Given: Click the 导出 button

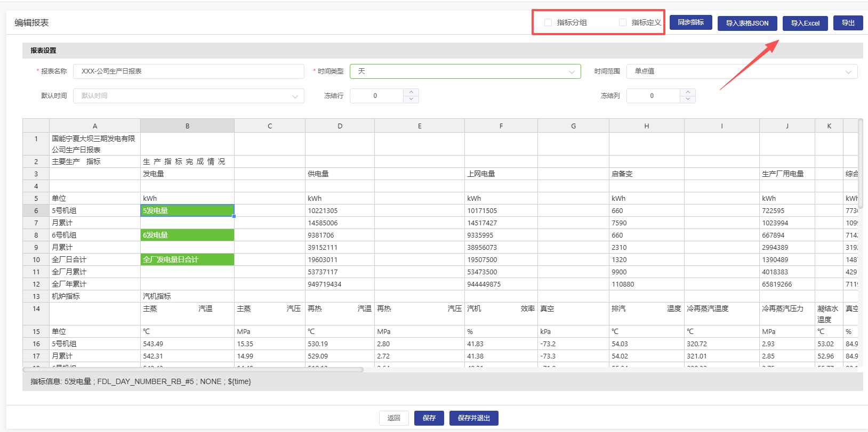Looking at the screenshot, I should tap(848, 23).
